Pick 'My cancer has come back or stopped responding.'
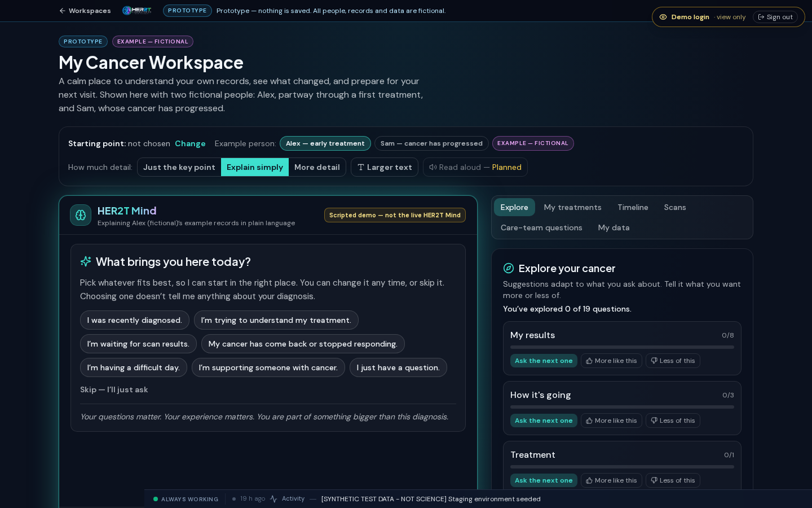 point(303,344)
